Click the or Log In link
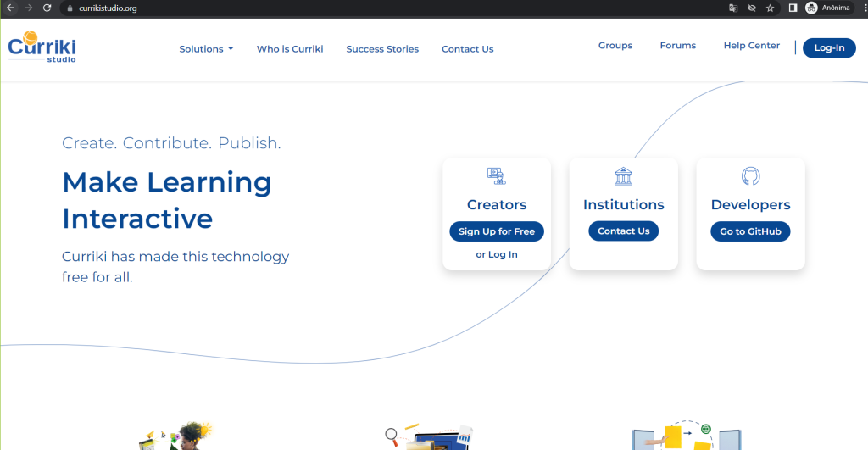 click(x=497, y=254)
